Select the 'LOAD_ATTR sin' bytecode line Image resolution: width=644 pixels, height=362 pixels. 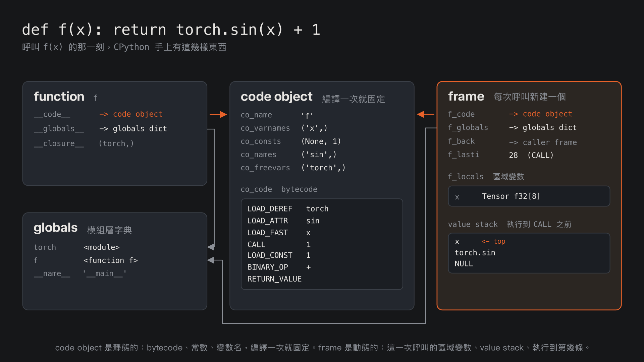283,221
